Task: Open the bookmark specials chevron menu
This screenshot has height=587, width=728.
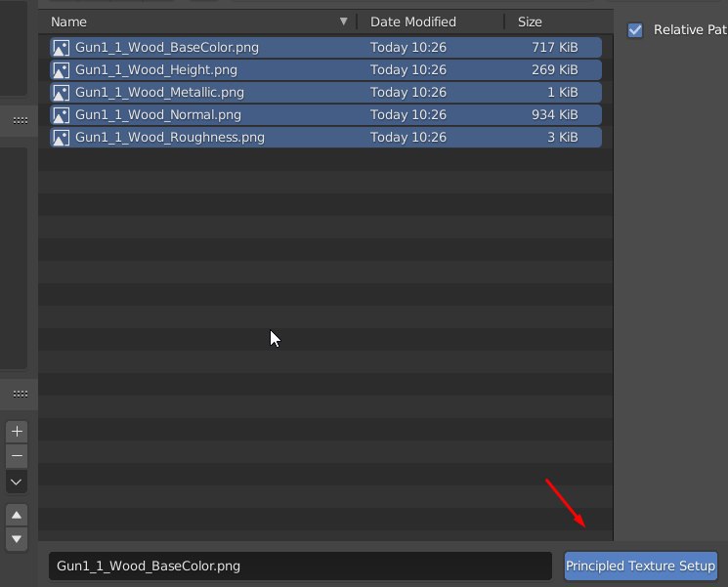Action: (x=17, y=482)
